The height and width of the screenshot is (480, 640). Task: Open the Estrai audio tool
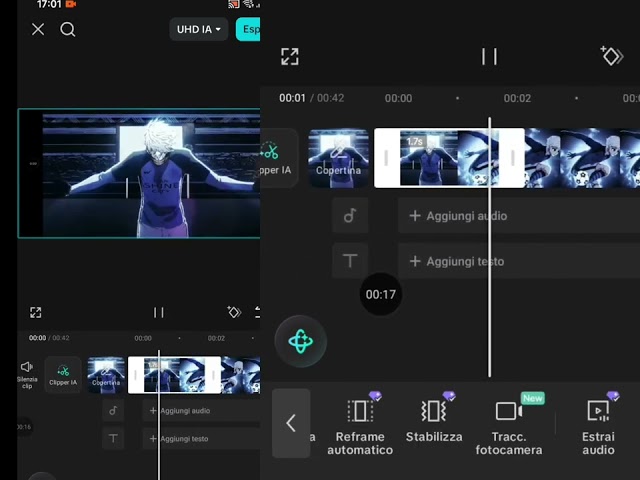click(598, 424)
